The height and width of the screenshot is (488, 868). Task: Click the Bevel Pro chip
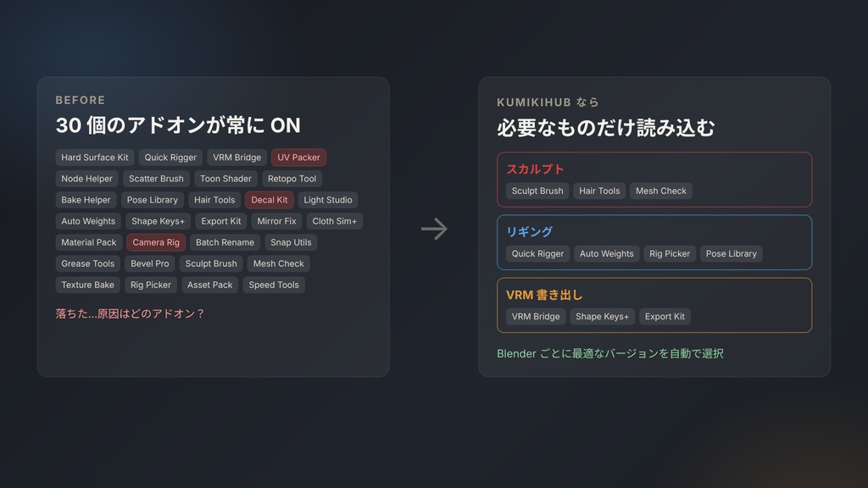click(150, 264)
